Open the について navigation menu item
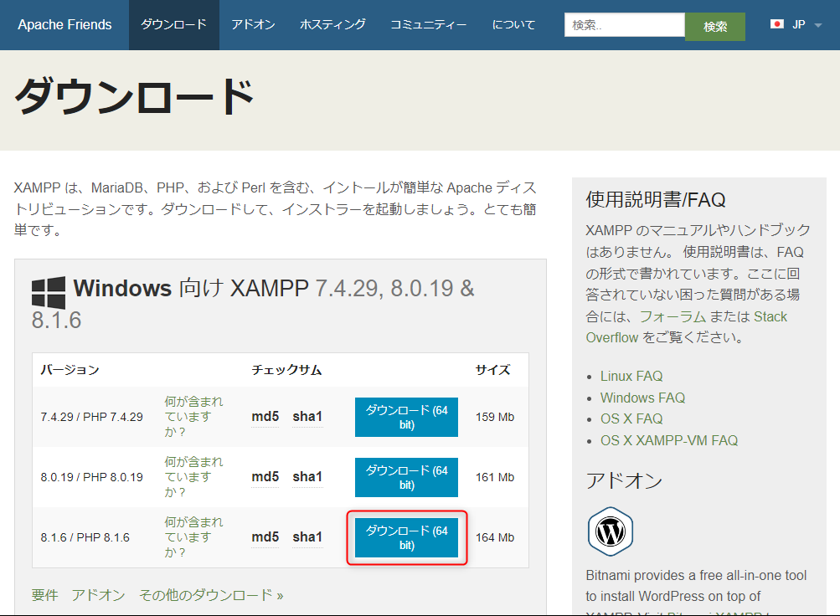 click(x=513, y=24)
